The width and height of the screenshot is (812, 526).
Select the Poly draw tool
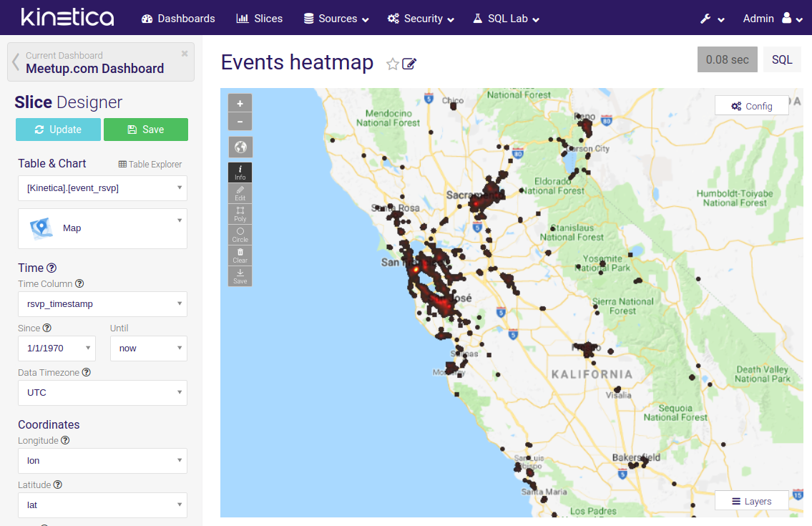240,213
